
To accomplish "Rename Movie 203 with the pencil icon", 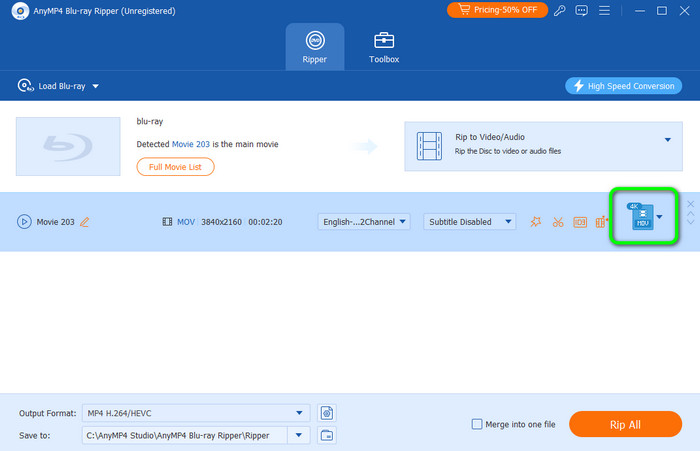I will 84,221.
